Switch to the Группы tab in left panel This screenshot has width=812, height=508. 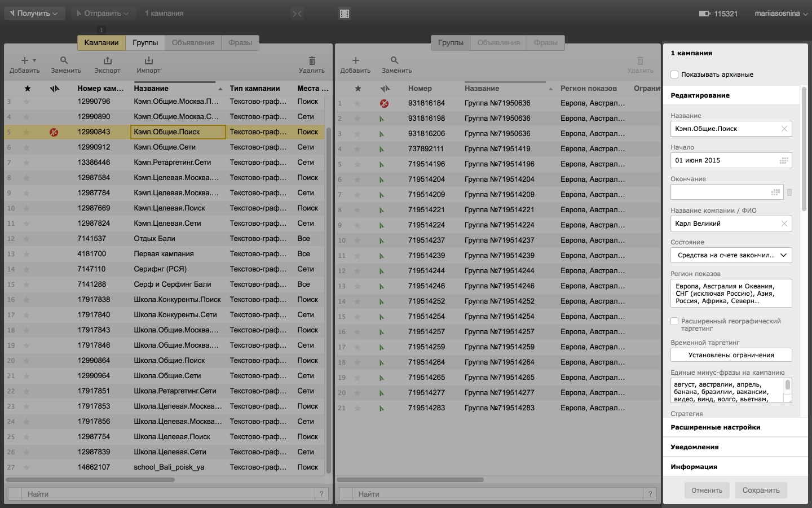[145, 43]
